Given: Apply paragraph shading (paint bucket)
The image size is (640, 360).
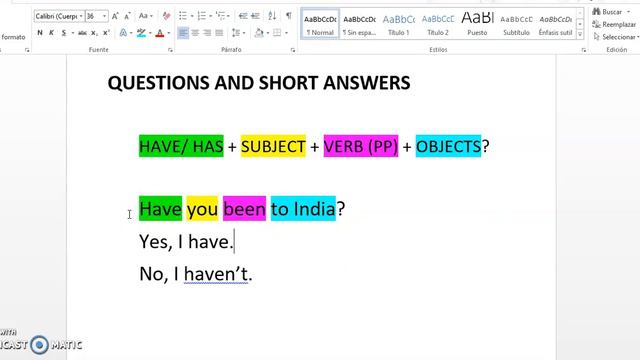Looking at the screenshot, I should pos(259,33).
